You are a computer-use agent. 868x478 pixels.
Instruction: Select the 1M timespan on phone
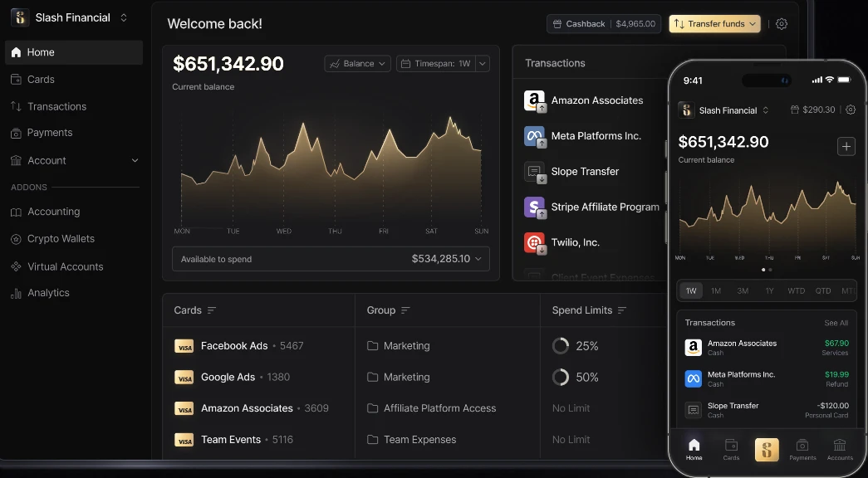pyautogui.click(x=716, y=291)
